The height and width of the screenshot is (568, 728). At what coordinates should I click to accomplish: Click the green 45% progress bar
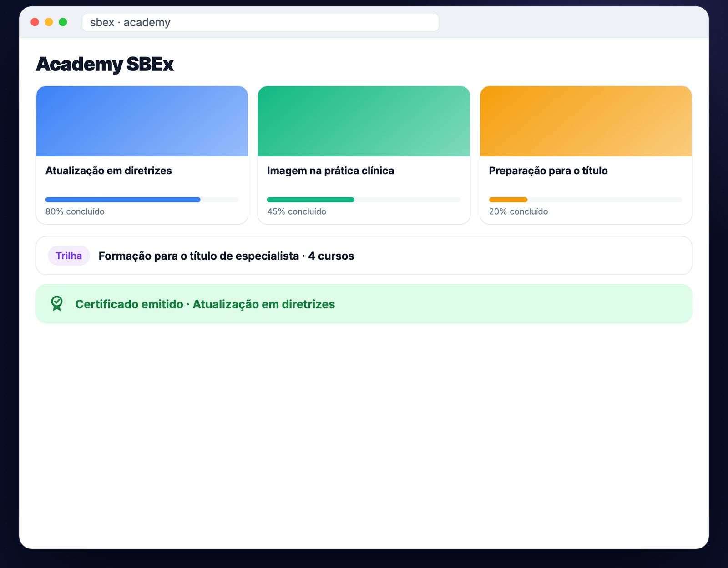pyautogui.click(x=364, y=200)
